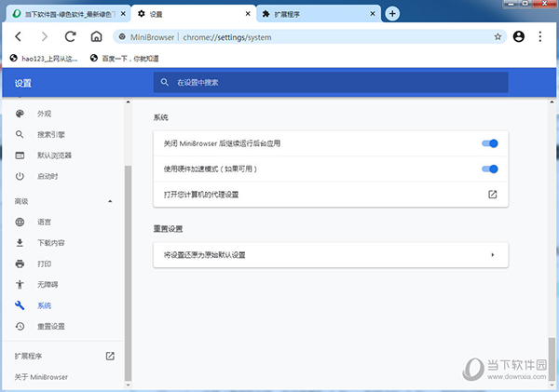
Task: Close the 设置 tab
Action: [248, 14]
